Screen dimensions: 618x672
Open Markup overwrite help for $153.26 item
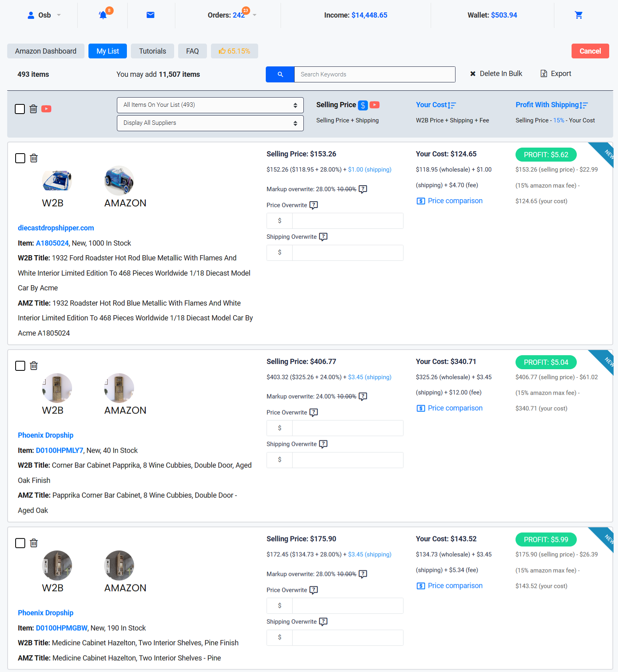pyautogui.click(x=363, y=189)
